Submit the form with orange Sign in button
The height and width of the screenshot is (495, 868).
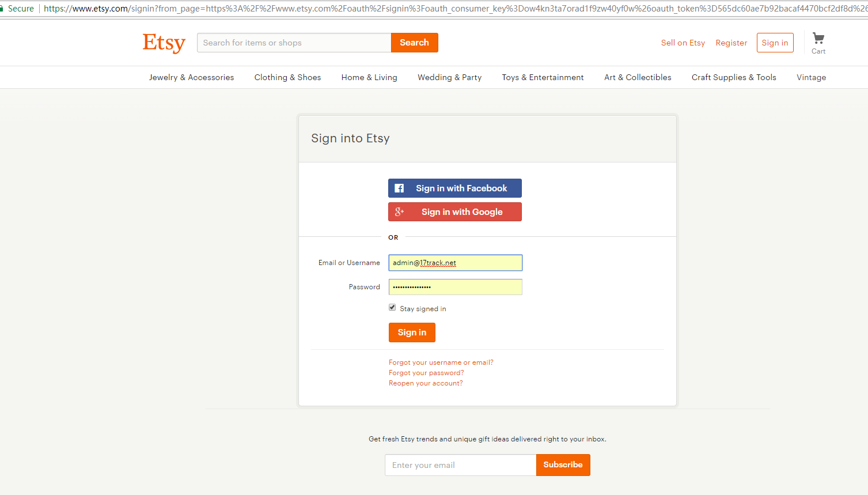coord(412,332)
